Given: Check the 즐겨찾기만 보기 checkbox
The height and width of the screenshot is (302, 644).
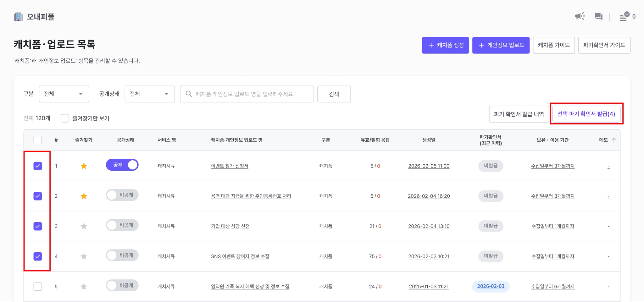Looking at the screenshot, I should 65,118.
